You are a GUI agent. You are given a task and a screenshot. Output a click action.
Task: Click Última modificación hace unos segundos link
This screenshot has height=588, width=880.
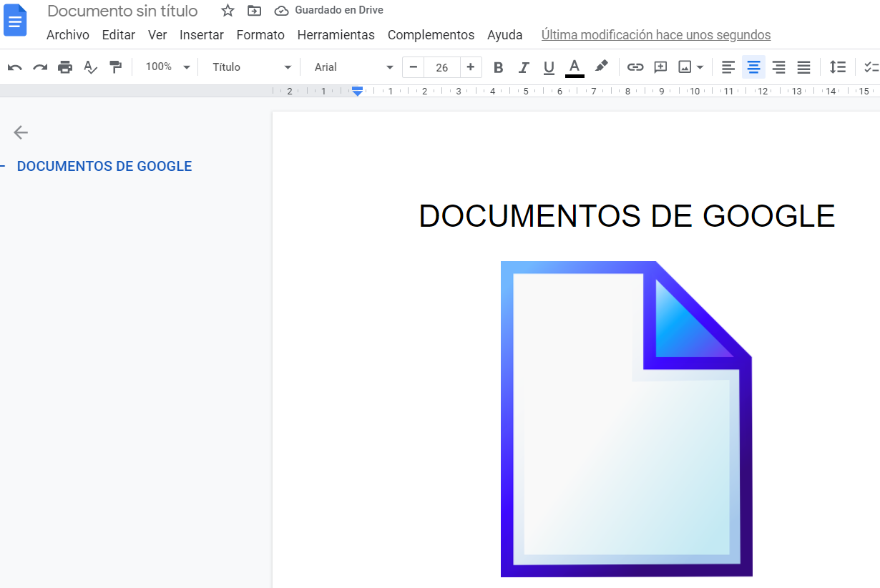(x=655, y=34)
